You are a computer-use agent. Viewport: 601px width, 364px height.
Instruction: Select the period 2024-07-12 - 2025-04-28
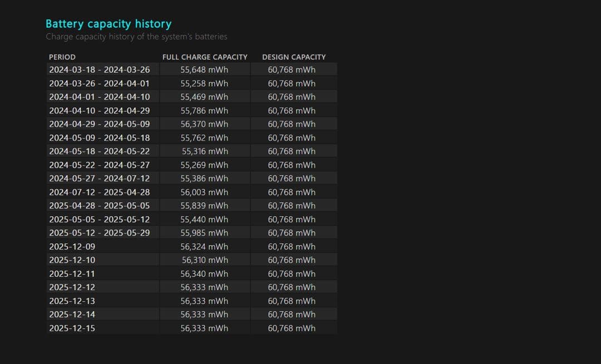99,192
